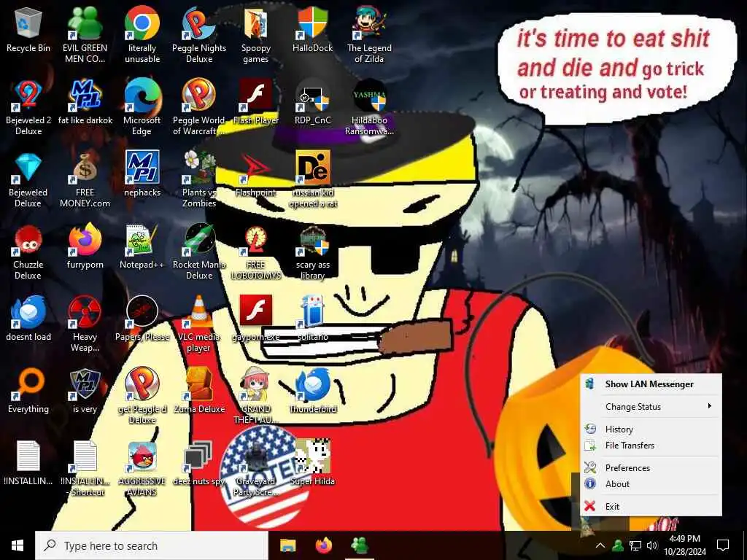Click the Type here to search box
This screenshot has width=747, height=560.
[152, 545]
